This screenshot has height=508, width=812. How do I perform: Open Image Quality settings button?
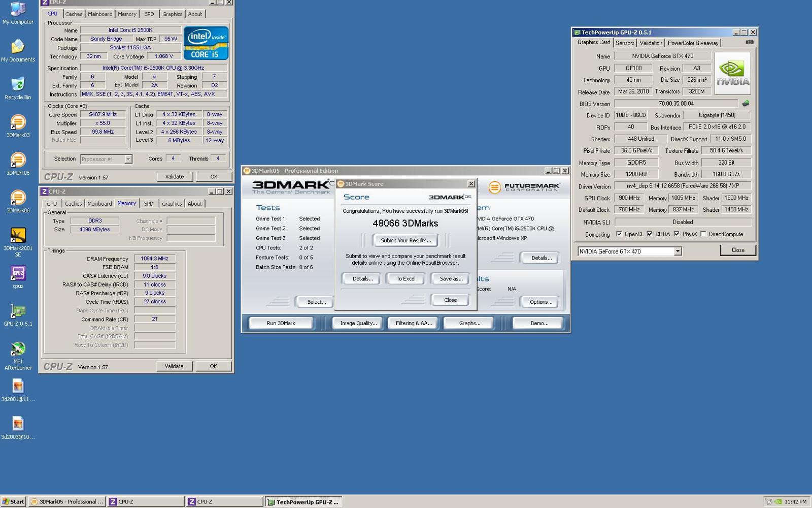[358, 323]
